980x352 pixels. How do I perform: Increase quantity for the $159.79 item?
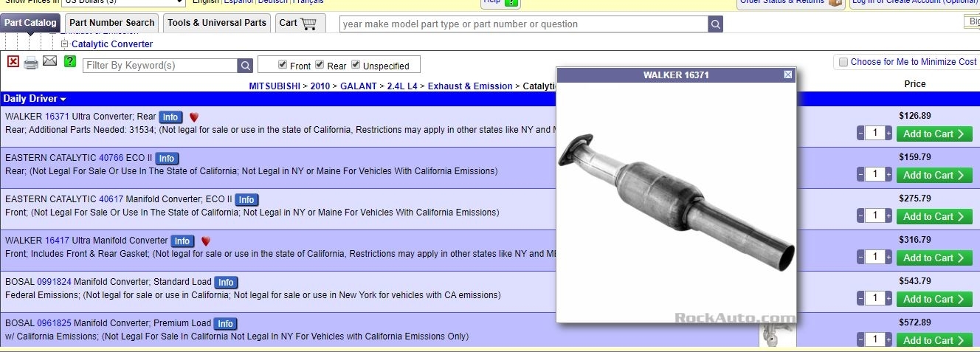(x=888, y=175)
